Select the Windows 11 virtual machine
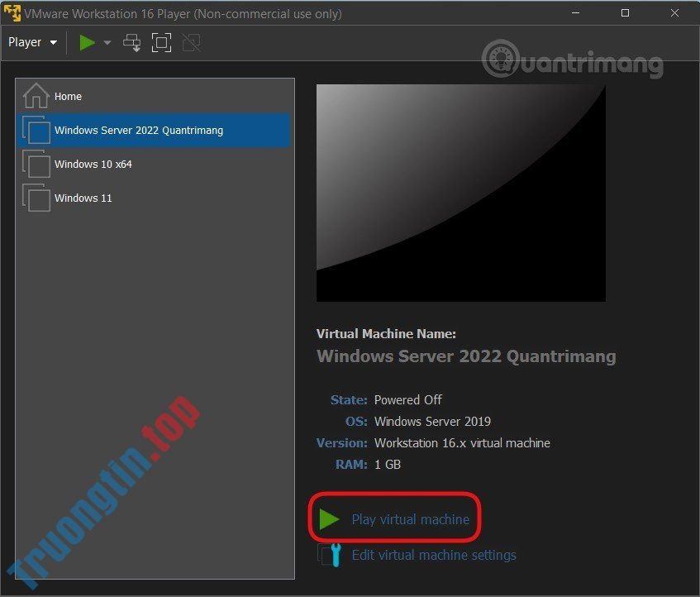 point(82,198)
